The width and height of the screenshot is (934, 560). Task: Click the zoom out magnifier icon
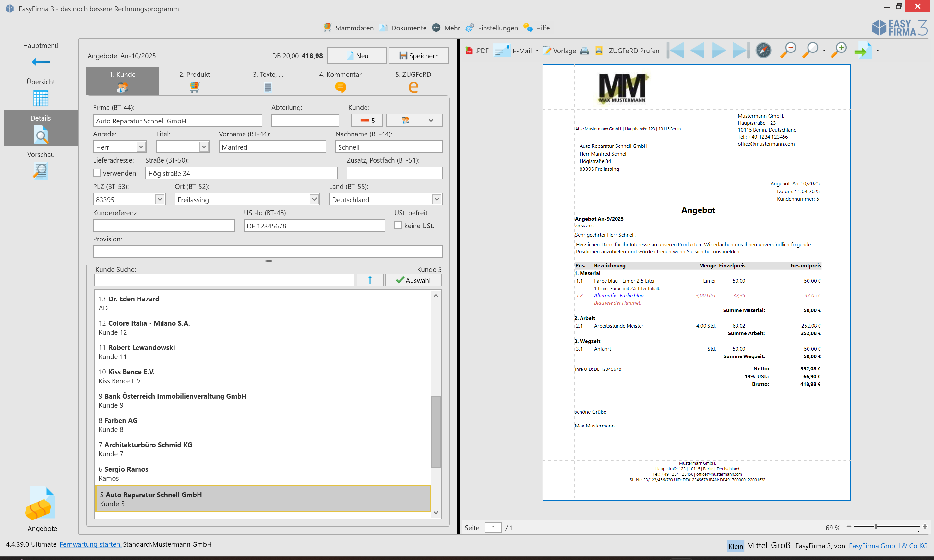788,50
